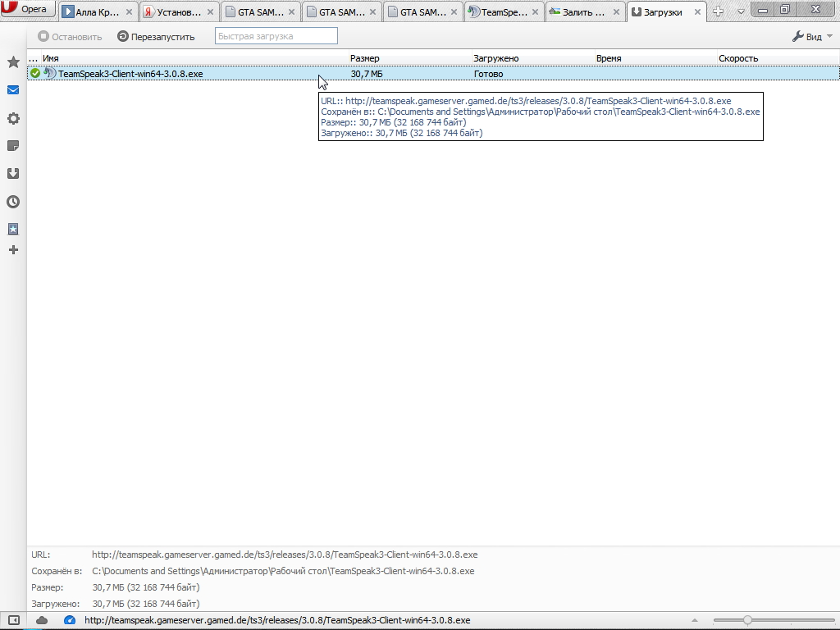Close the Установ... tab

pos(211,11)
